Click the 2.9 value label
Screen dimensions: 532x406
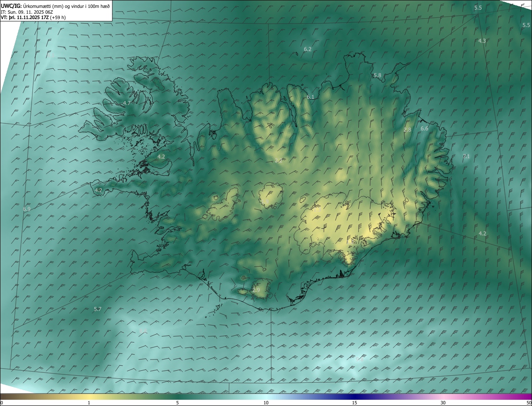click(256, 290)
